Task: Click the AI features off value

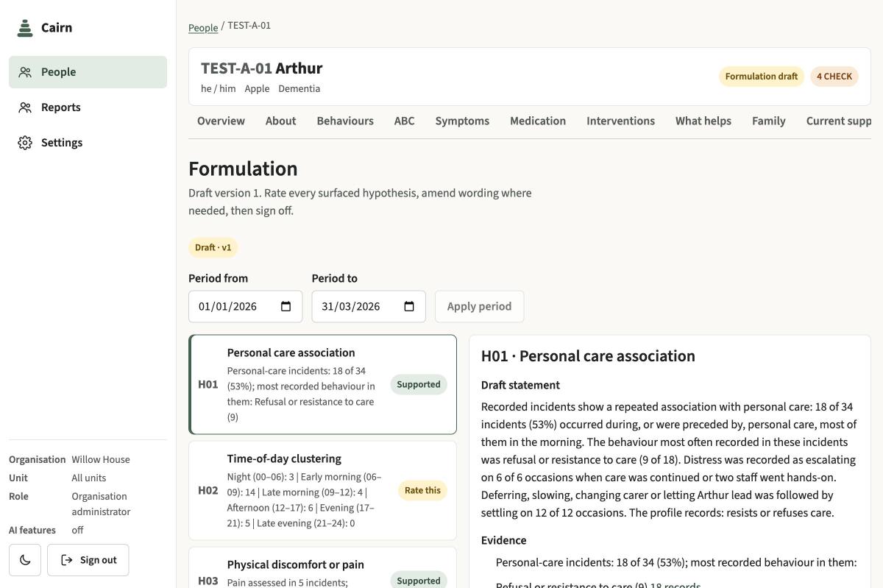Action: [77, 531]
